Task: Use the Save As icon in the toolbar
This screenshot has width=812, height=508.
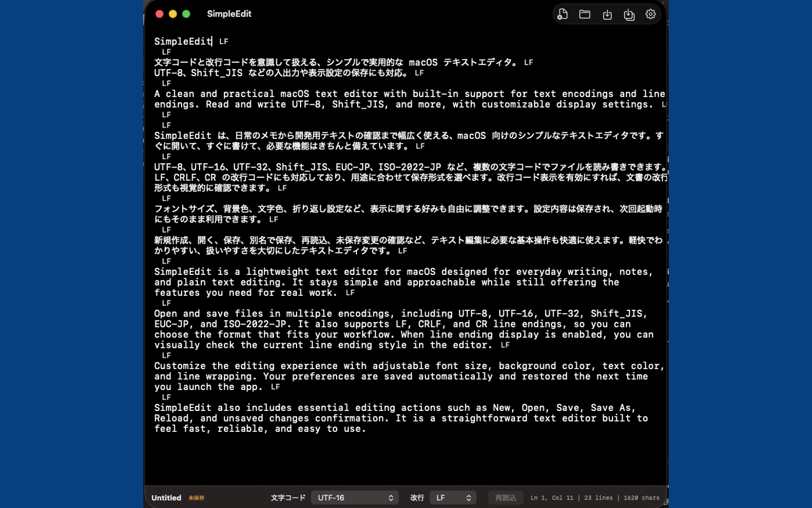Action: [x=629, y=14]
